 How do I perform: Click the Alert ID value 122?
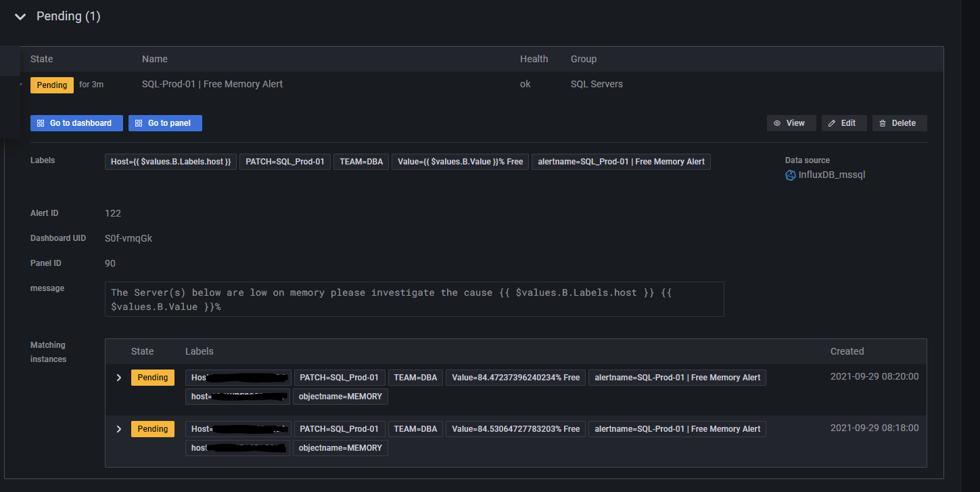(x=113, y=213)
